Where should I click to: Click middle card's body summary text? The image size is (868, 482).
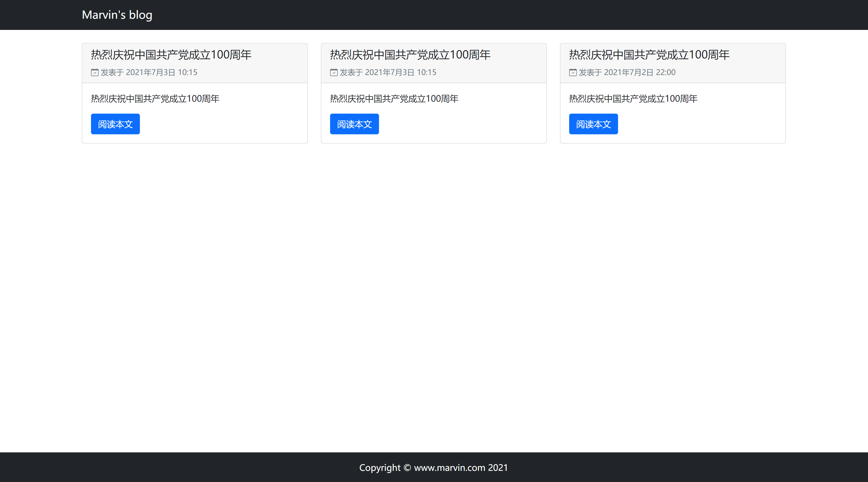[394, 99]
